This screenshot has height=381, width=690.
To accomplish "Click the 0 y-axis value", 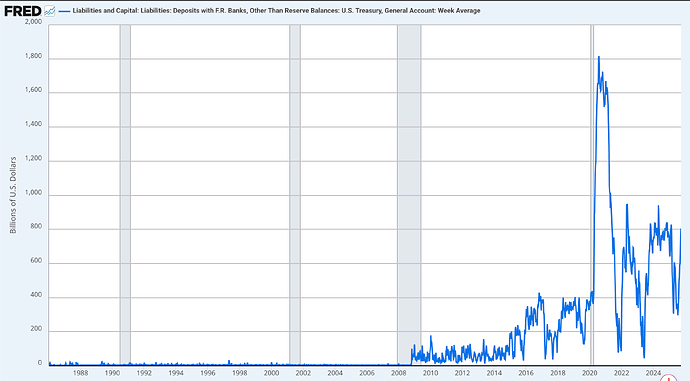I will click(40, 363).
